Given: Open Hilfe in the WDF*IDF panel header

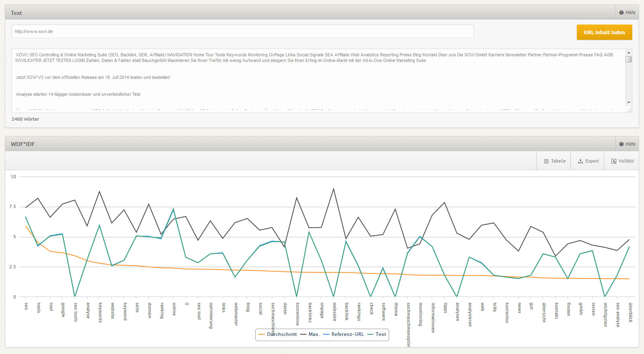Looking at the screenshot, I should point(627,144).
